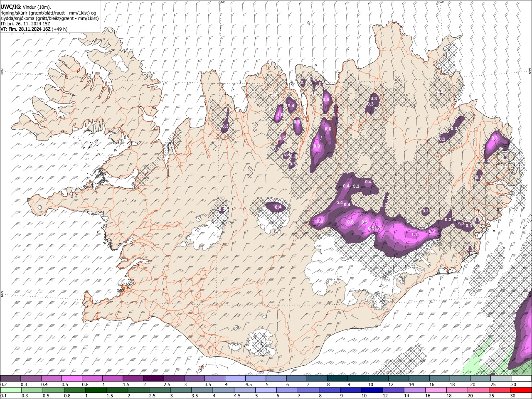Pick the violet 12 rain legend swatch

(x=393, y=390)
